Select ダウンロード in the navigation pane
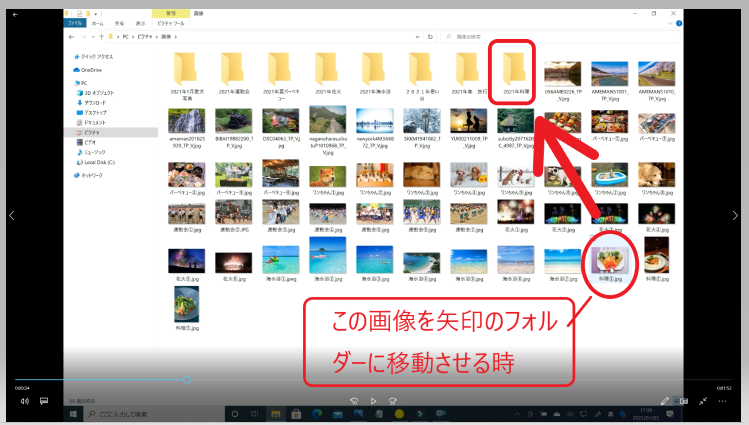 [x=95, y=103]
